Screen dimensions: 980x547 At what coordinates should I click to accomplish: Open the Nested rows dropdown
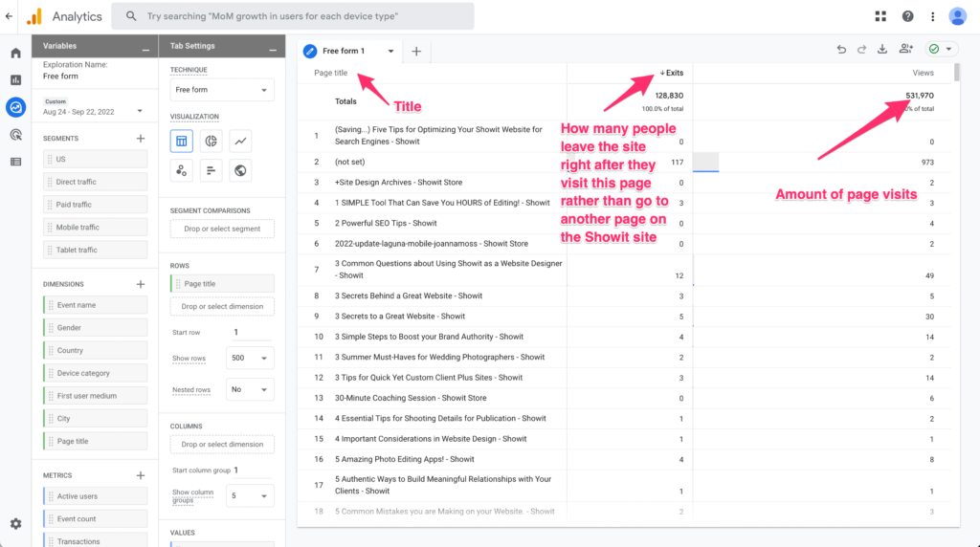click(250, 390)
